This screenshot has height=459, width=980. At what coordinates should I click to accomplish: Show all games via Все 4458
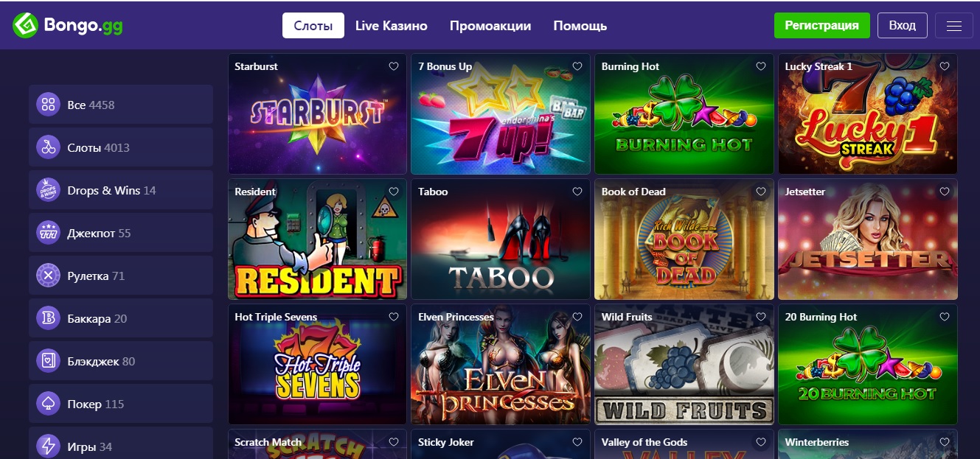coord(121,105)
